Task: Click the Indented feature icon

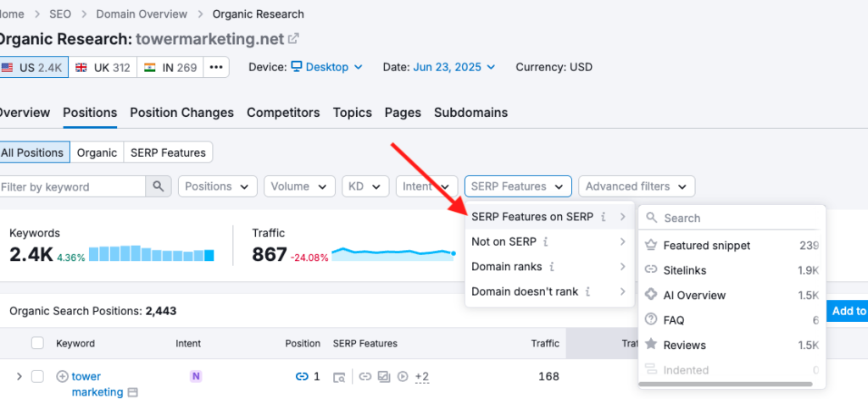Action: click(x=651, y=369)
